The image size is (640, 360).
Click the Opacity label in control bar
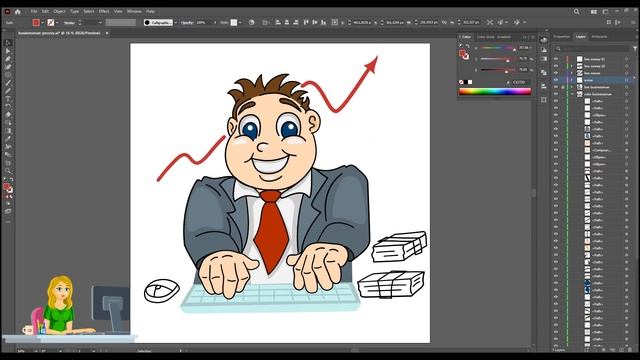[x=187, y=22]
